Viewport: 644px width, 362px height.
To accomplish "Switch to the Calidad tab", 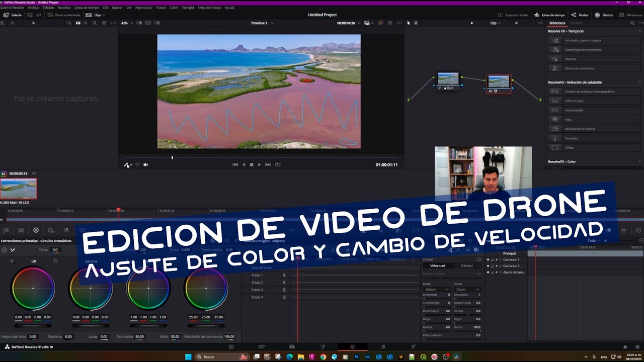I will pos(467,265).
